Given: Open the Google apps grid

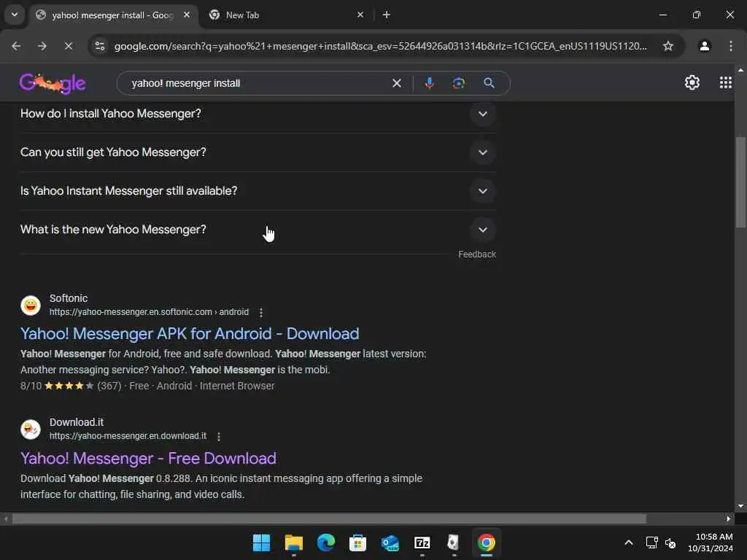Looking at the screenshot, I should (x=726, y=83).
